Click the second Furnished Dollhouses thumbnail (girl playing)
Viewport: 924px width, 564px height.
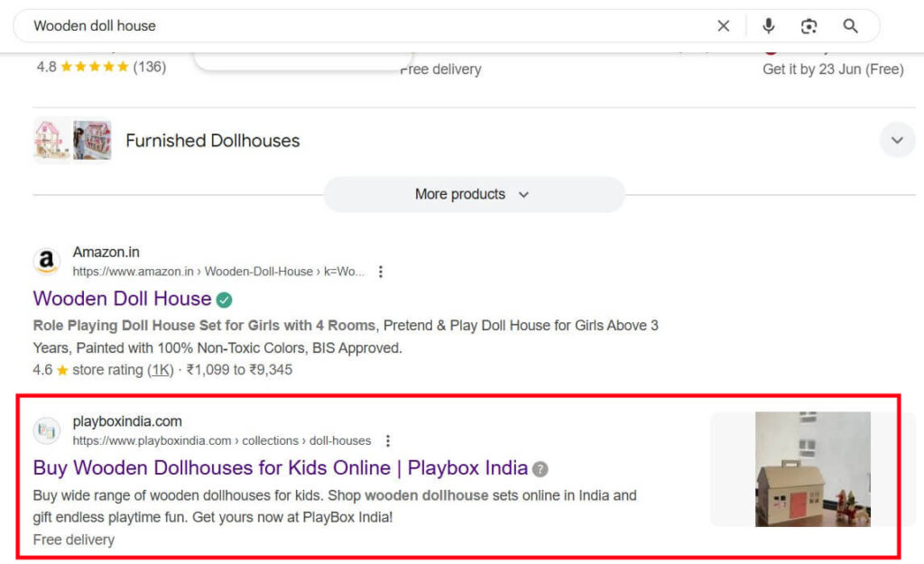tap(92, 140)
